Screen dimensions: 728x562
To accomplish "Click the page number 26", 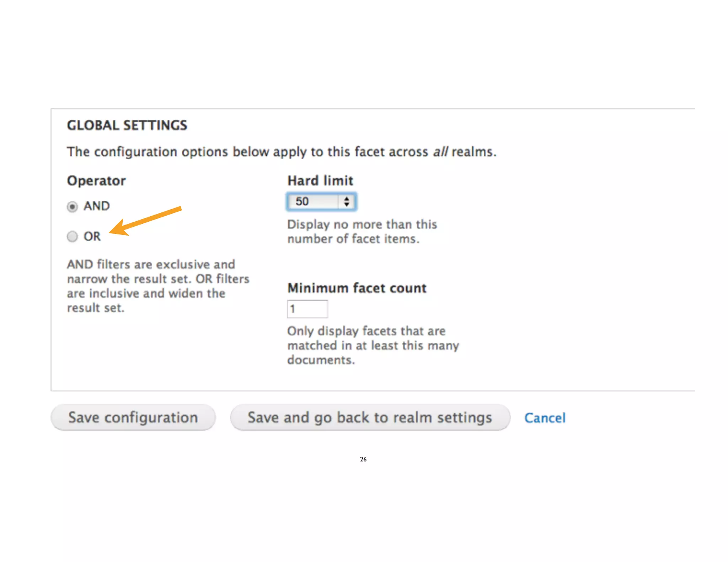I will [x=363, y=459].
